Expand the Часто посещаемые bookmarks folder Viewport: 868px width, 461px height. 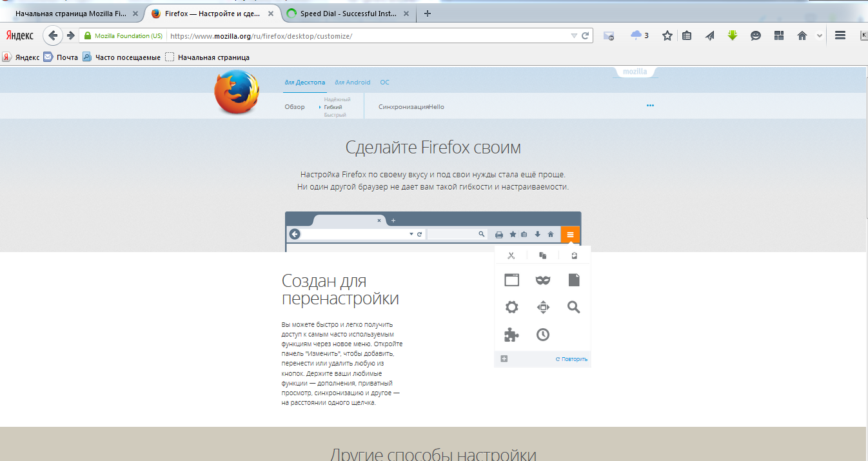tap(121, 57)
